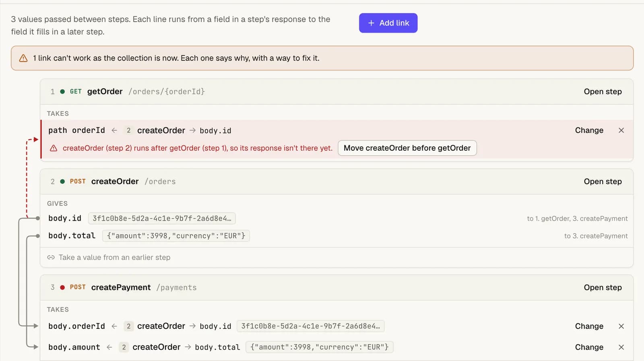The image size is (644, 361).
Task: Select the createPayment step title
Action: (x=121, y=287)
